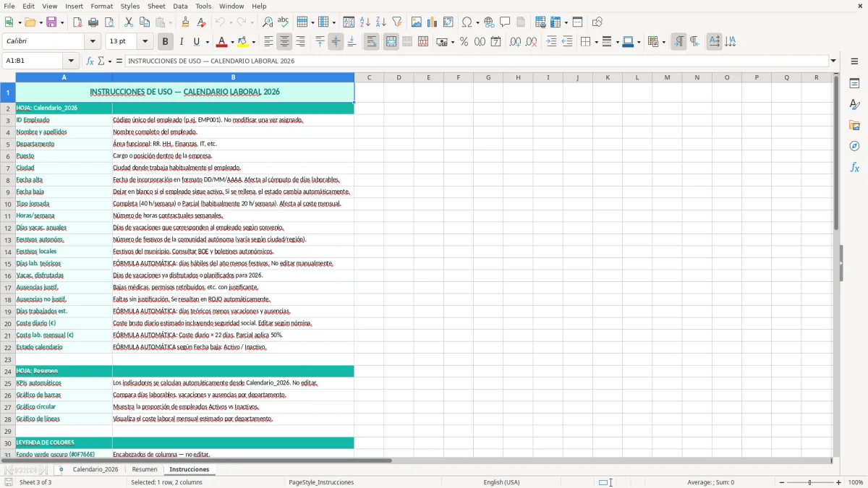Switch to Calendario_2026 sheet tab

[95, 470]
